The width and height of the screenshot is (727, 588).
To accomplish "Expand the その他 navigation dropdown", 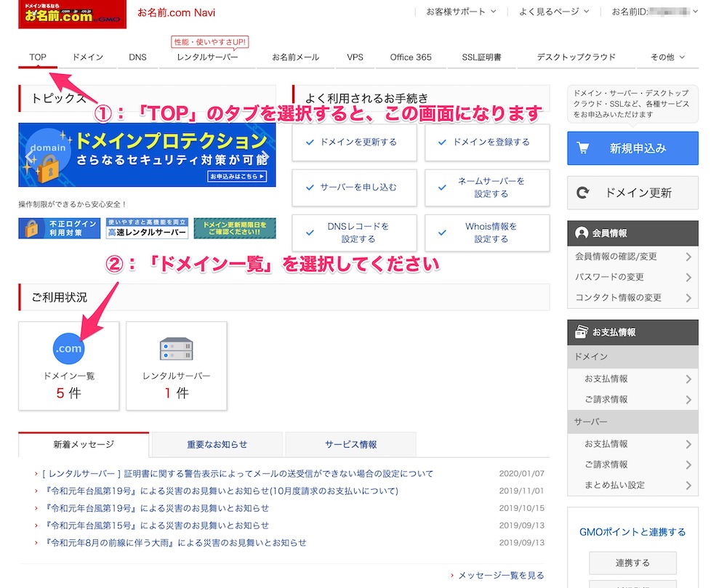I will coord(667,57).
